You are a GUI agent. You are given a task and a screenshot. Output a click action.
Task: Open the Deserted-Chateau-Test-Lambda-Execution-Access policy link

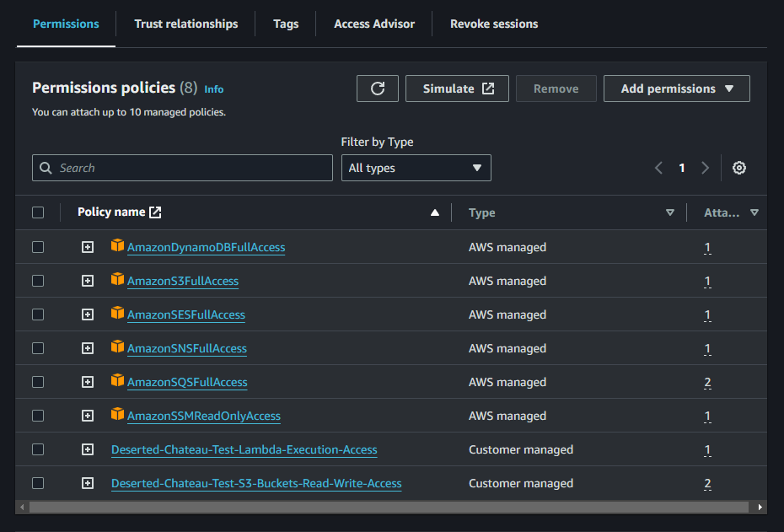click(244, 449)
